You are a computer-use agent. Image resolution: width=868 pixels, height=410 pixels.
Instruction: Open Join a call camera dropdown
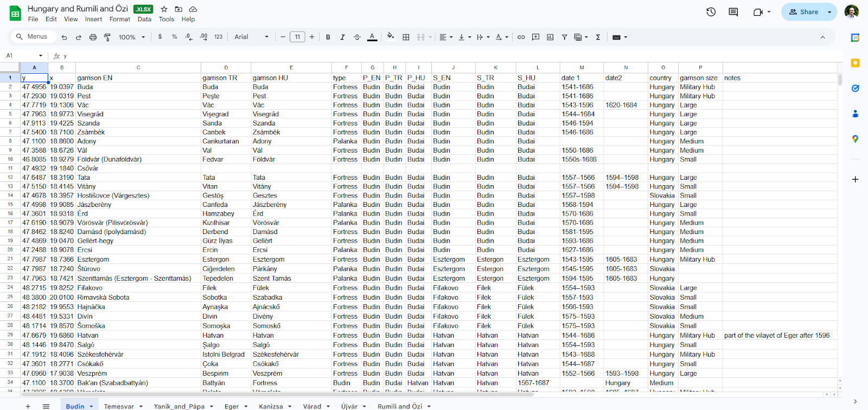pos(762,12)
